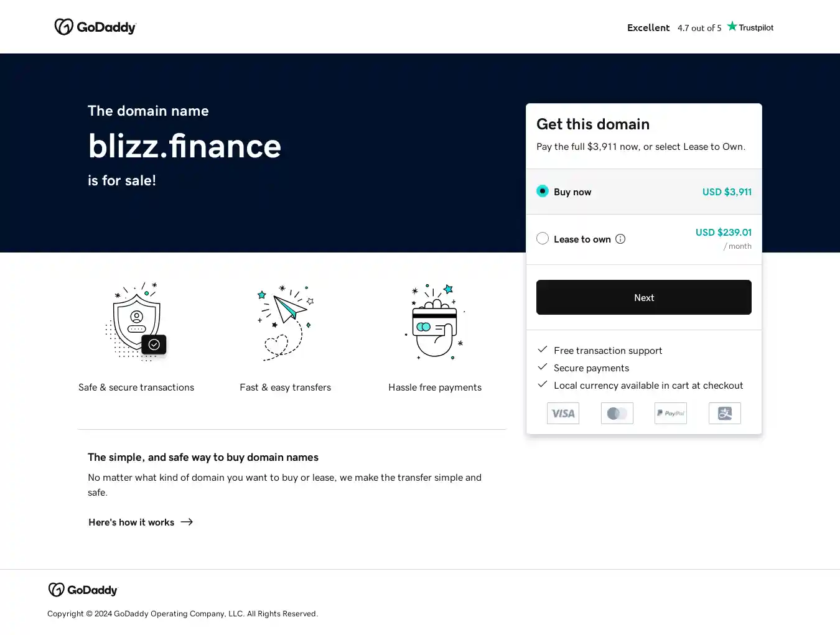Click the blizz.finance domain heading

pyautogui.click(x=185, y=146)
